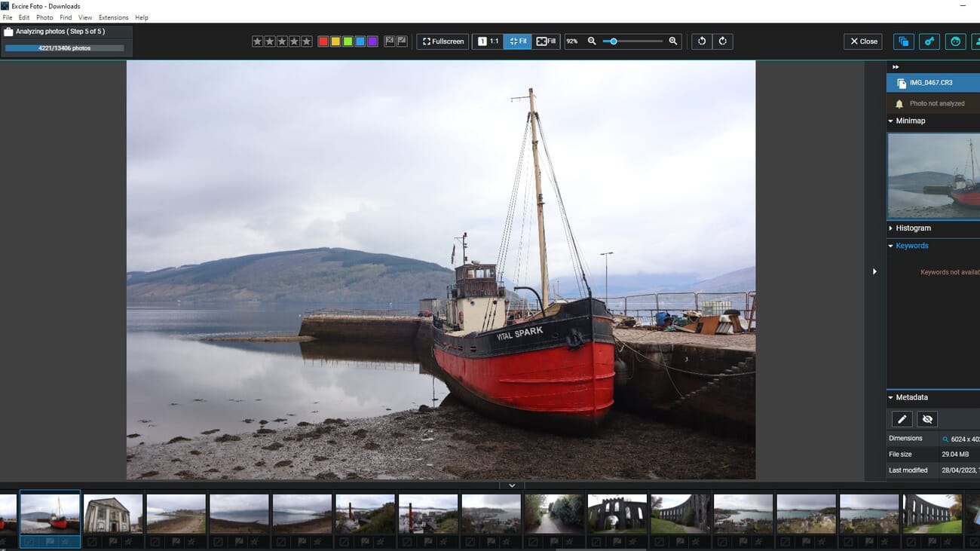Select the find duplicates icon
The height and width of the screenshot is (551, 980).
pyautogui.click(x=903, y=41)
